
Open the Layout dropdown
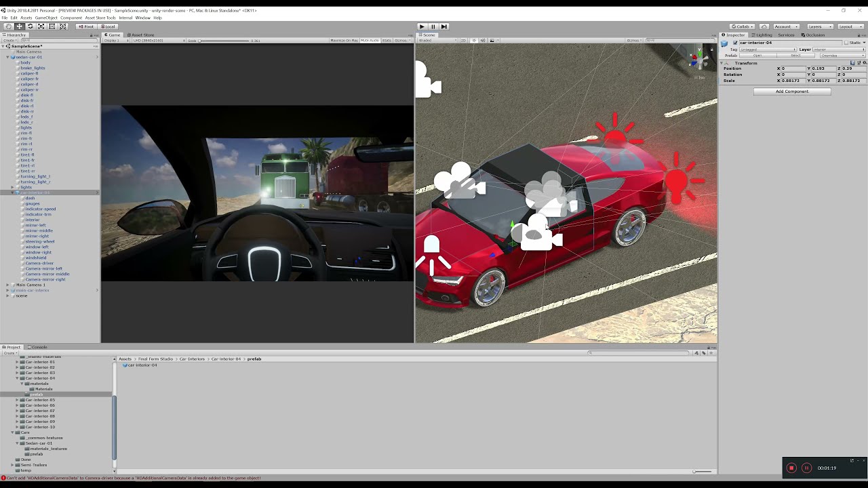(850, 26)
